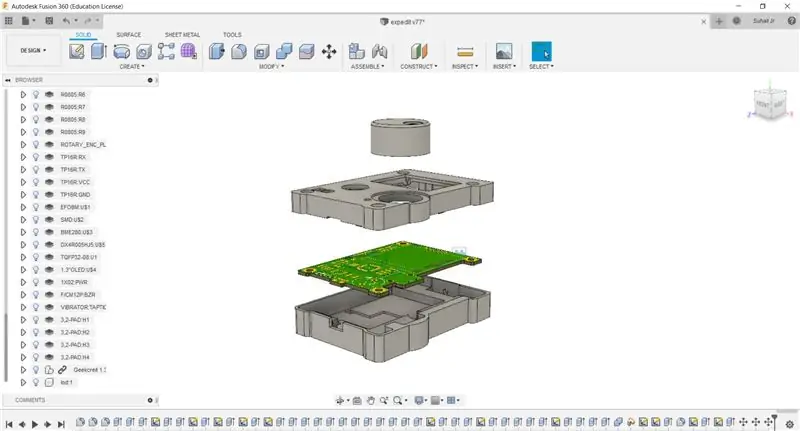Screen dimensions: 800x431
Task: Select the Hole tool
Action: [x=144, y=51]
